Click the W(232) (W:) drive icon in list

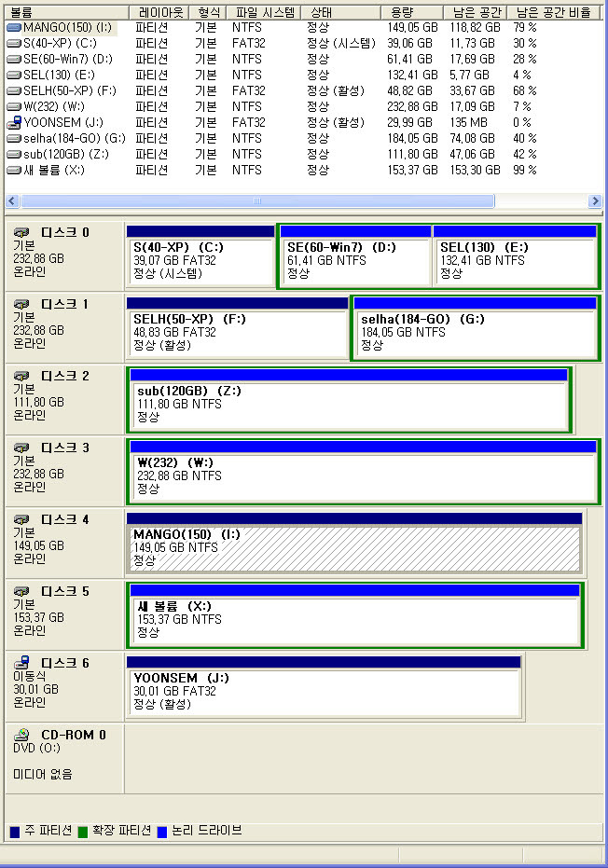14,106
